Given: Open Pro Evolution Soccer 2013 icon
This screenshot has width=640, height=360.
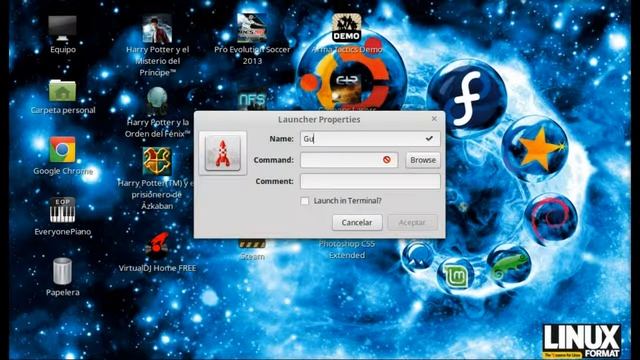Looking at the screenshot, I should point(252,28).
